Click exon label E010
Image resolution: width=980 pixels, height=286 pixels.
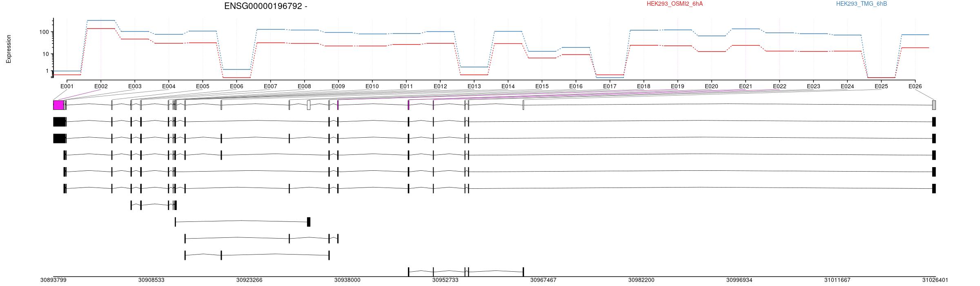(x=372, y=86)
